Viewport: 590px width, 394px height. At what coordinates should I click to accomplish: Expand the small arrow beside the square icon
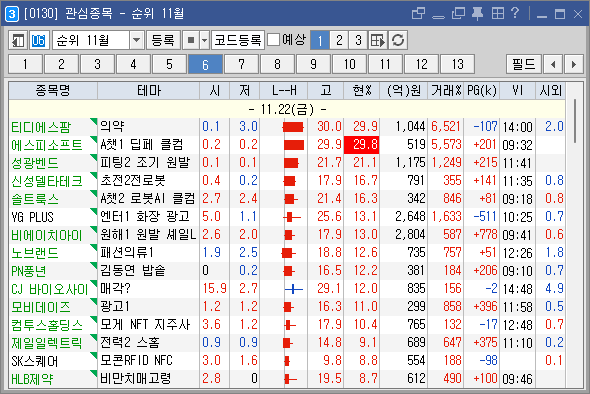[x=204, y=40]
